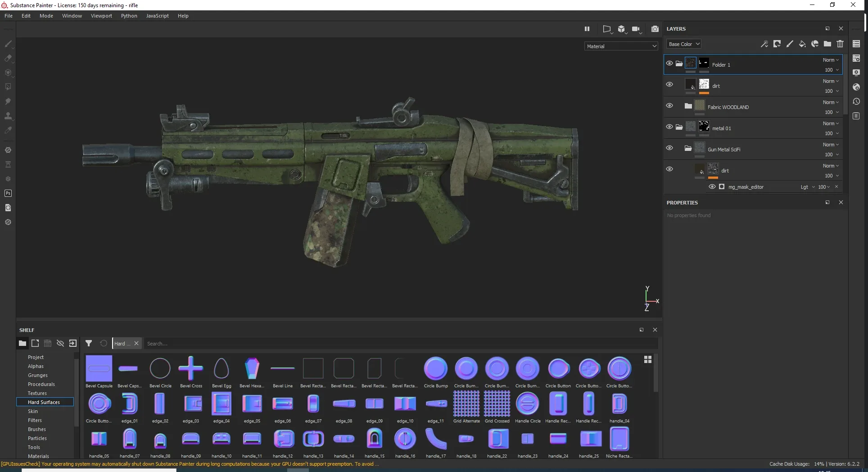Select the Alphas shelf category
868x472 pixels.
(36, 366)
